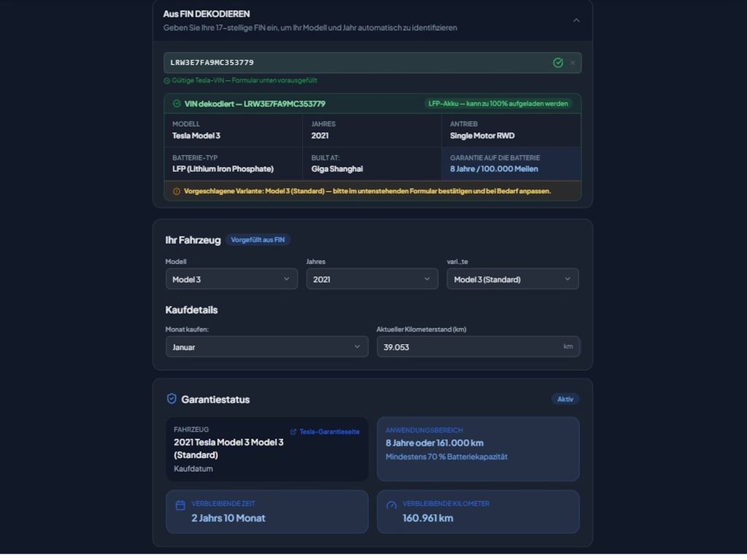Screen dimensions: 747x560
Task: Open the Tesla-Garantieseite link
Action: click(329, 432)
